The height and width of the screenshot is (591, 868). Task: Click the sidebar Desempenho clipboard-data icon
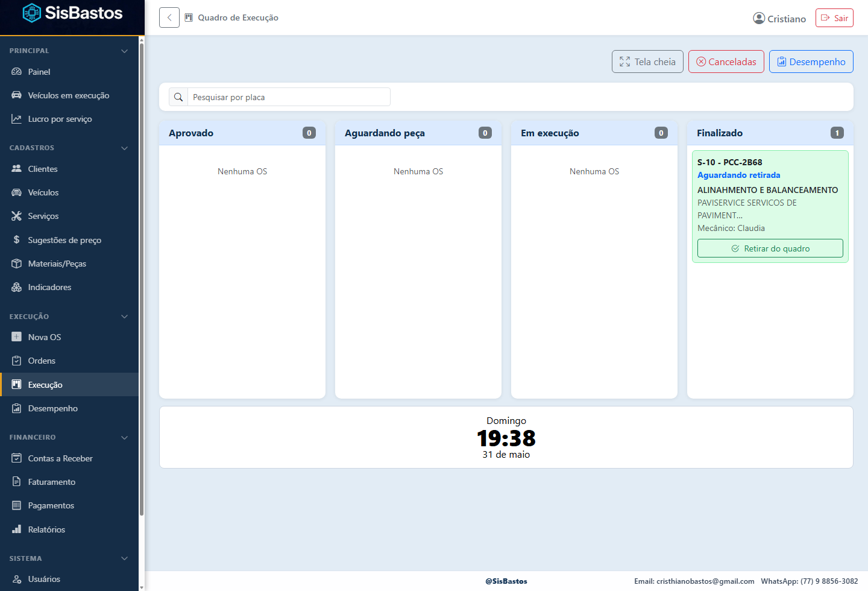tap(16, 408)
